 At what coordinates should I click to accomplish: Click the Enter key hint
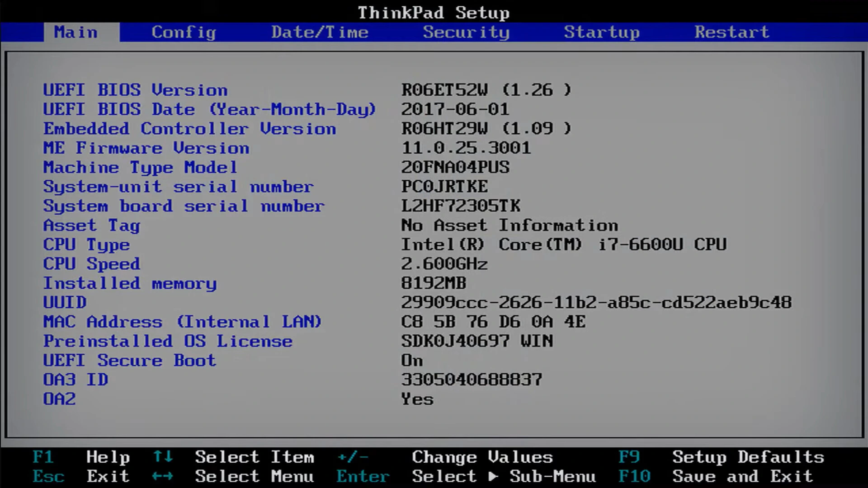click(x=363, y=476)
